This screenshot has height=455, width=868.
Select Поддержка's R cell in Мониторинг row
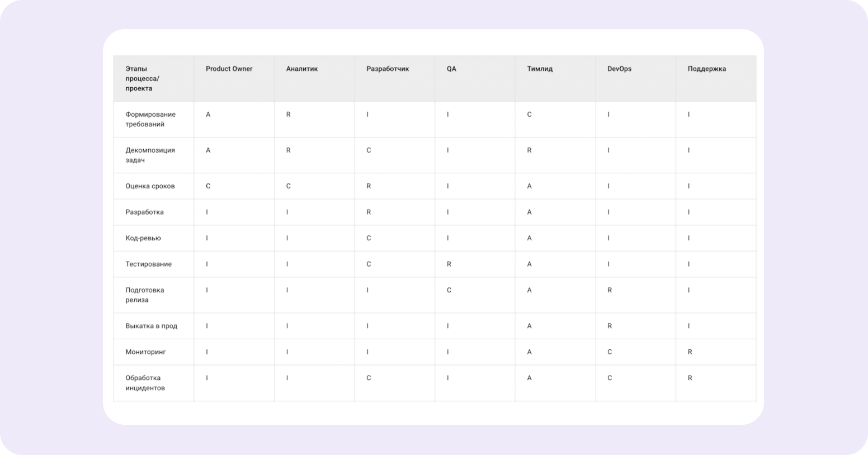coord(690,352)
